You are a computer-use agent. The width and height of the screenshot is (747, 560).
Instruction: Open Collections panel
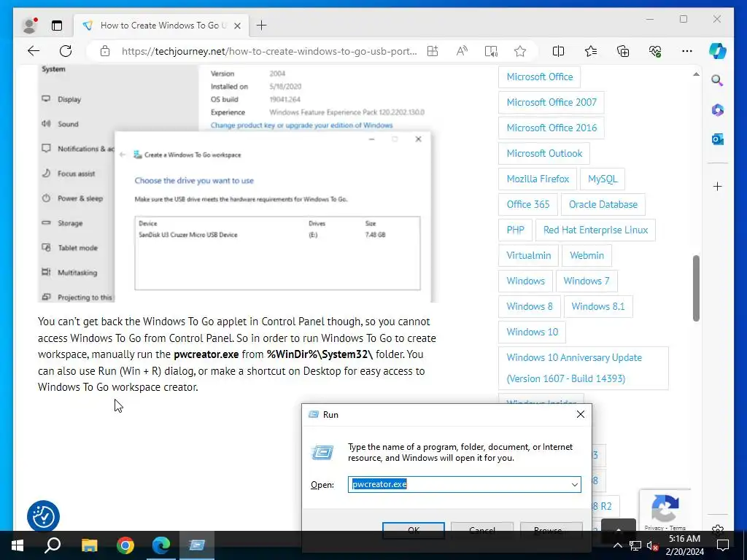pos(623,51)
